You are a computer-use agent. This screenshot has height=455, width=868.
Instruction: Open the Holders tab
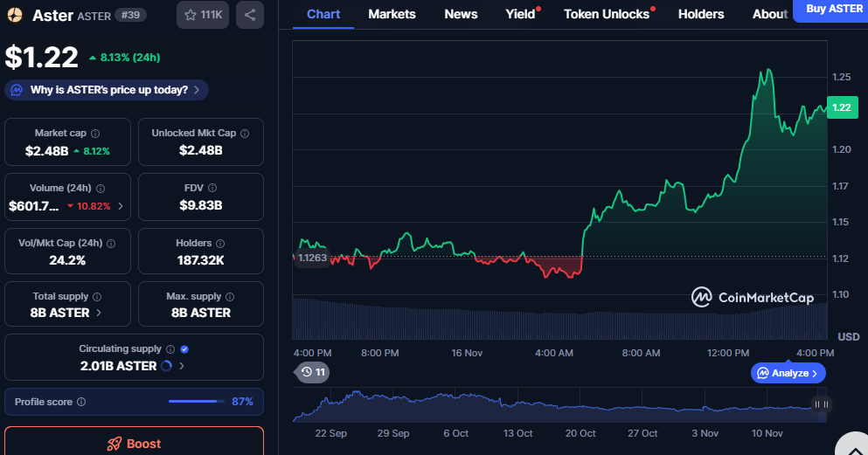pyautogui.click(x=701, y=14)
